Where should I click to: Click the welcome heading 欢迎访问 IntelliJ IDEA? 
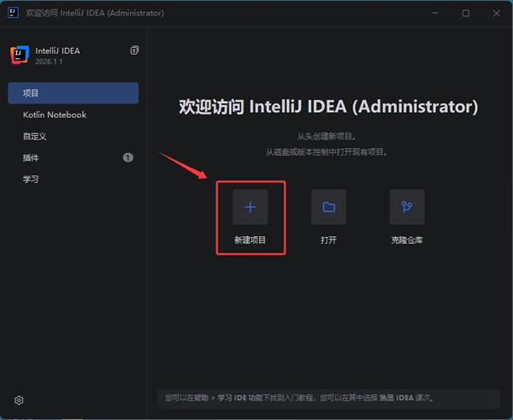click(x=328, y=107)
